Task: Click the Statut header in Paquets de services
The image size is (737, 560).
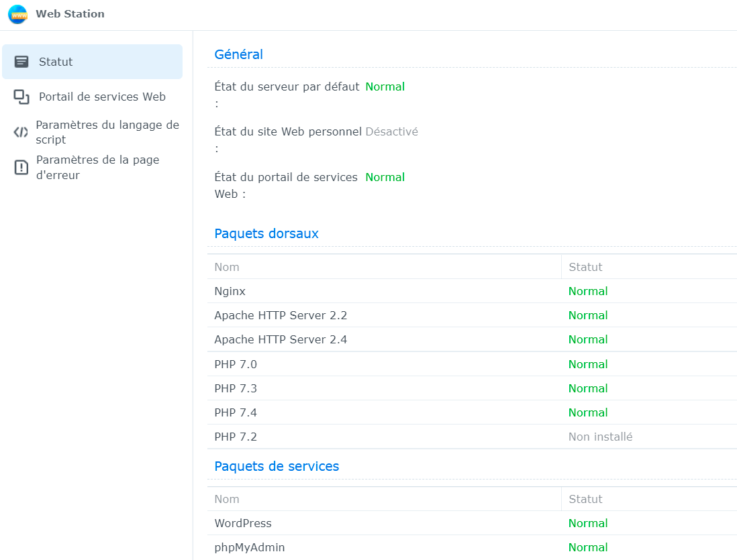Action: pos(585,499)
